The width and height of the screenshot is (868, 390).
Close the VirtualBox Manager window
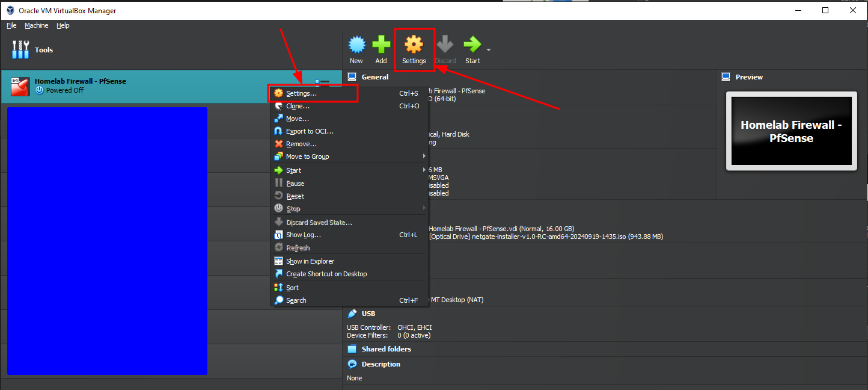(854, 10)
